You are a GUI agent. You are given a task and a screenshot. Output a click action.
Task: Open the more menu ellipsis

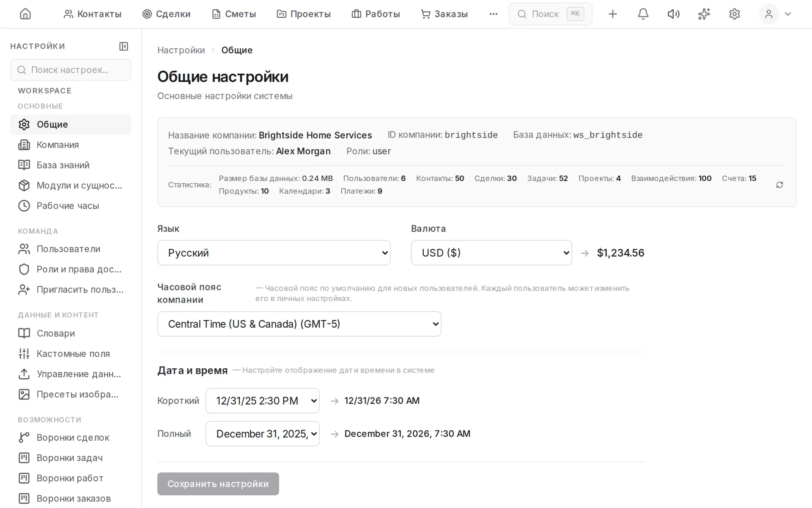[493, 14]
